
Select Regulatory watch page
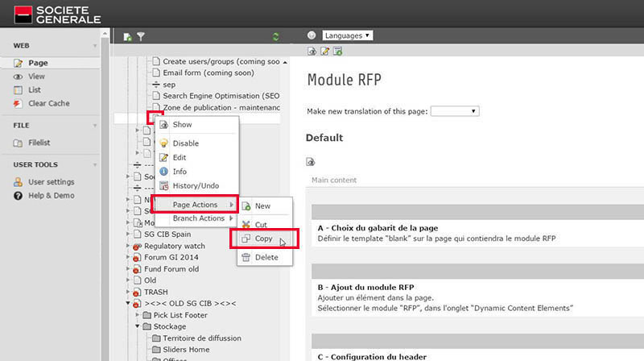pyautogui.click(x=174, y=246)
